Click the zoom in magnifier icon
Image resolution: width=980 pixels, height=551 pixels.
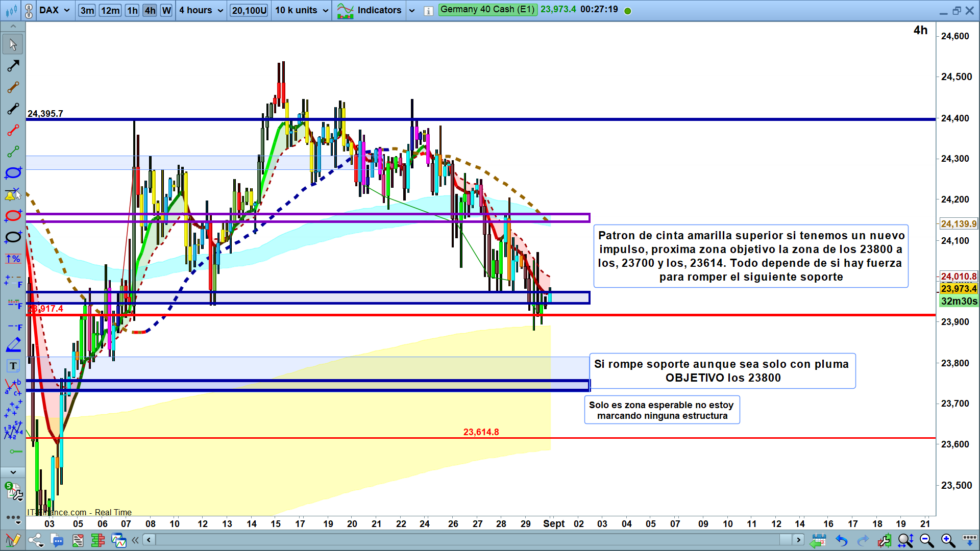(x=948, y=540)
